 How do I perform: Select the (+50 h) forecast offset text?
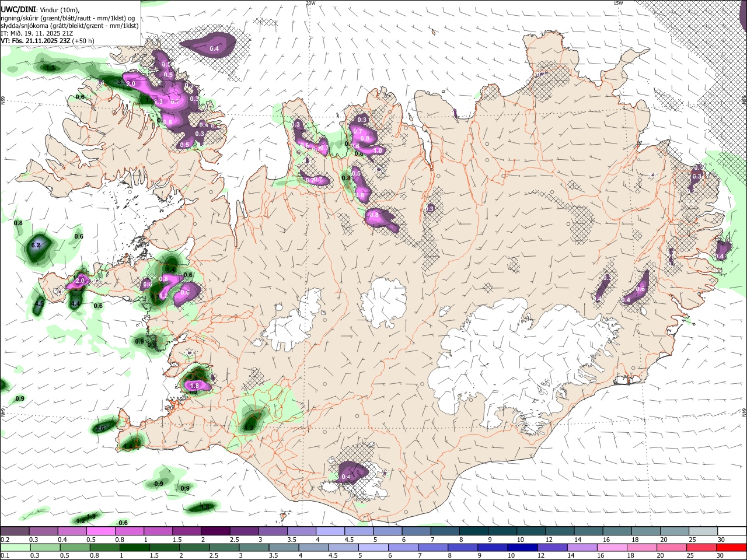point(82,41)
